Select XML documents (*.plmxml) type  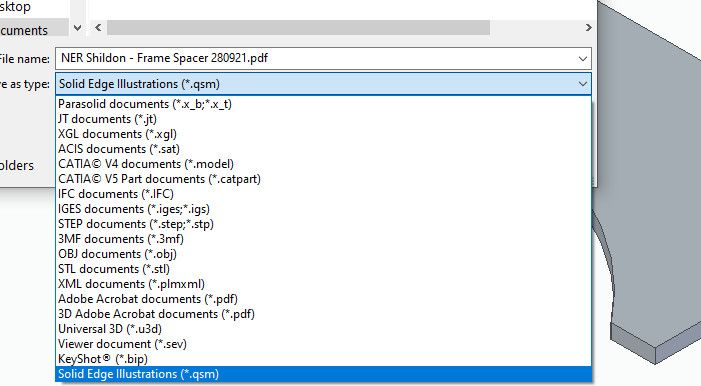coord(323,284)
